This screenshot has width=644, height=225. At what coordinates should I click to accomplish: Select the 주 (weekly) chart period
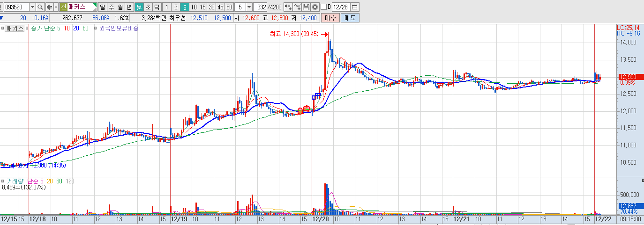(112, 7)
